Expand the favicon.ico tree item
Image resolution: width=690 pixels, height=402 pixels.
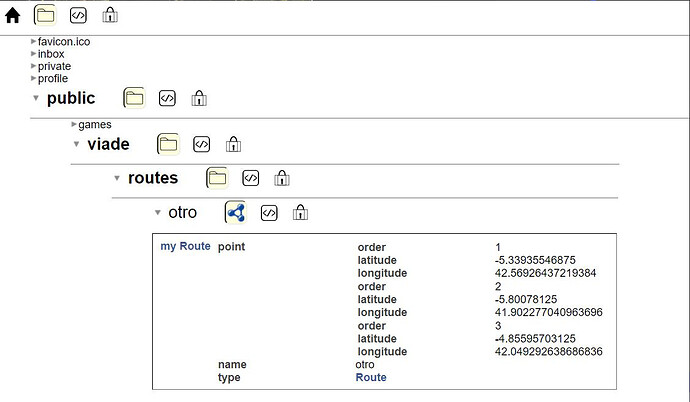point(34,42)
